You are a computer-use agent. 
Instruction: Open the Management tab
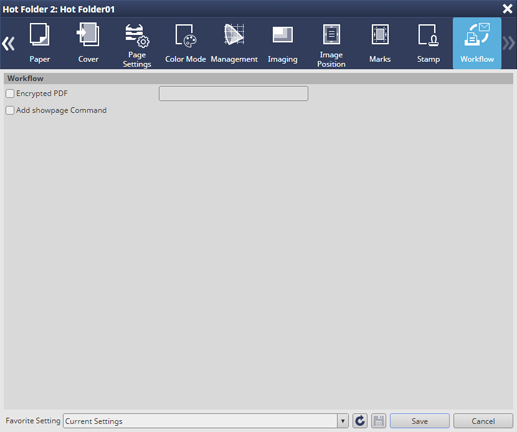(x=234, y=43)
